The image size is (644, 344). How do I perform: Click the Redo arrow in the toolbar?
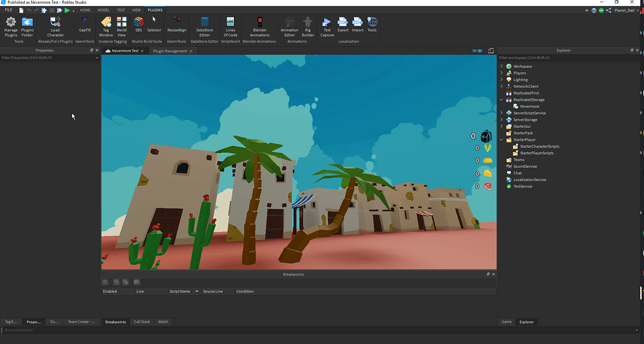coord(36,10)
